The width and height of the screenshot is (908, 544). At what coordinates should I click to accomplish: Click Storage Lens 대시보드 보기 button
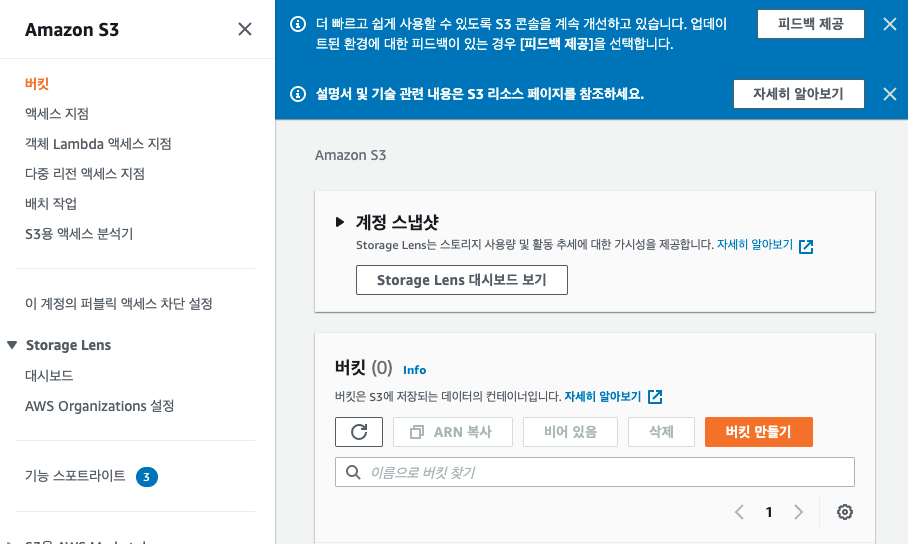tap(462, 280)
